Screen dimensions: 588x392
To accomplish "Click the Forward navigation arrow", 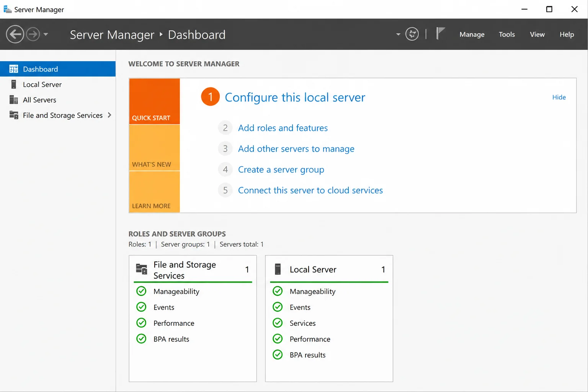I will [x=33, y=34].
